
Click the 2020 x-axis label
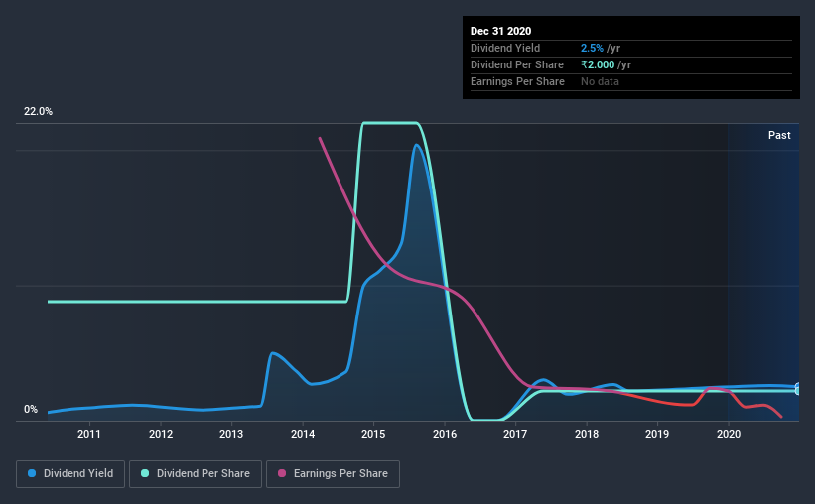729,434
